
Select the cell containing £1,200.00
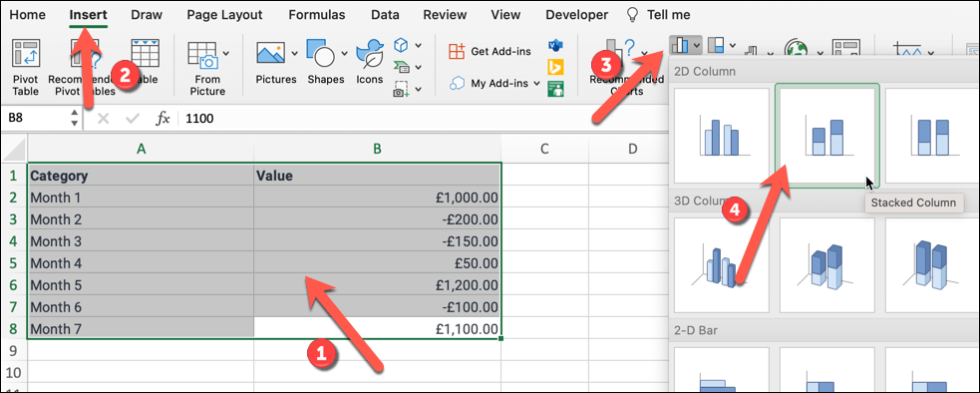click(x=378, y=284)
